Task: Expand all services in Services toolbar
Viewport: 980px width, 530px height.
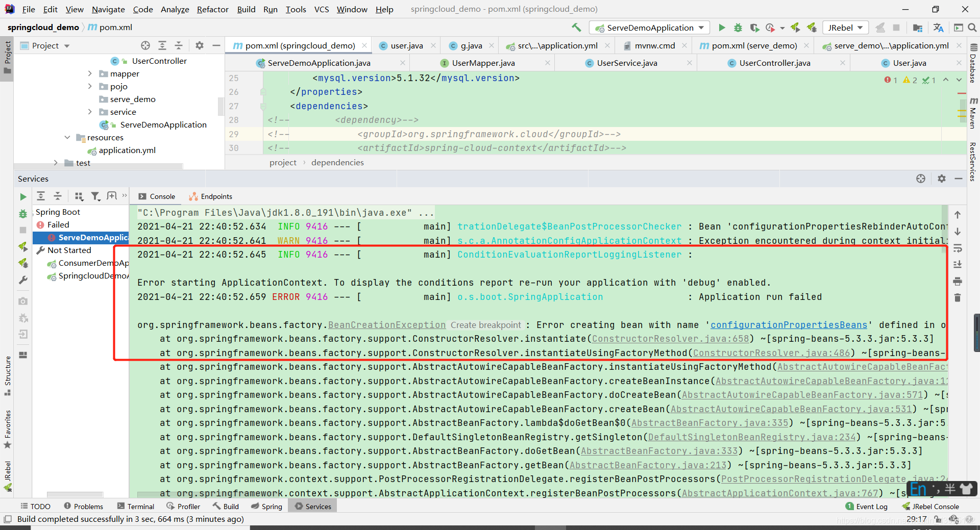Action: click(x=41, y=196)
